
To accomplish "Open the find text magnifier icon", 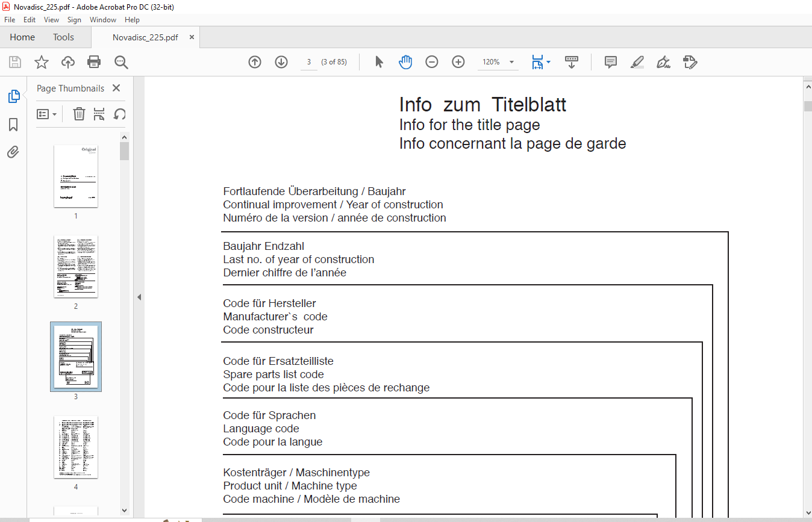I will pos(121,62).
